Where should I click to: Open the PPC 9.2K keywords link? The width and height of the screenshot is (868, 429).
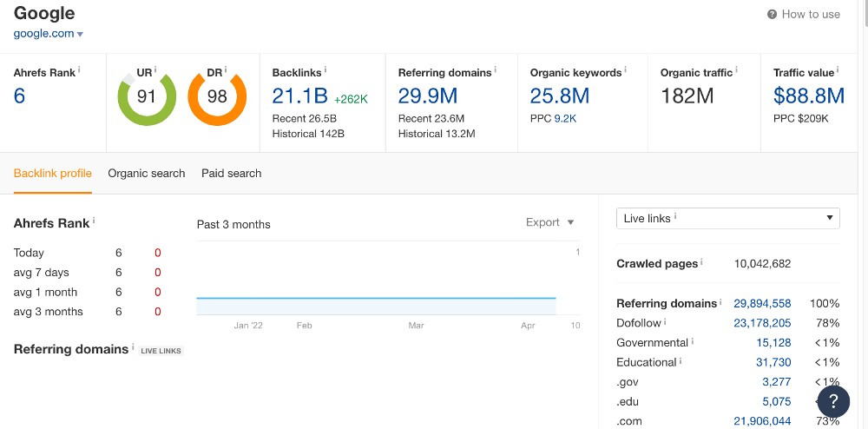[x=565, y=118]
